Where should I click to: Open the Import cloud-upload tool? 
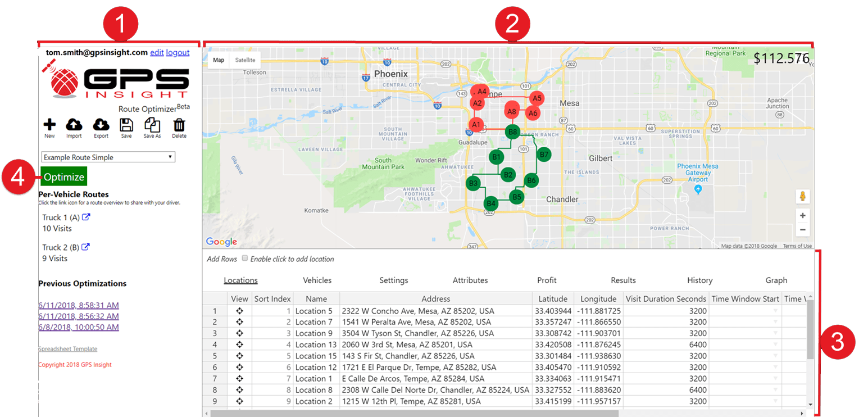(74, 125)
